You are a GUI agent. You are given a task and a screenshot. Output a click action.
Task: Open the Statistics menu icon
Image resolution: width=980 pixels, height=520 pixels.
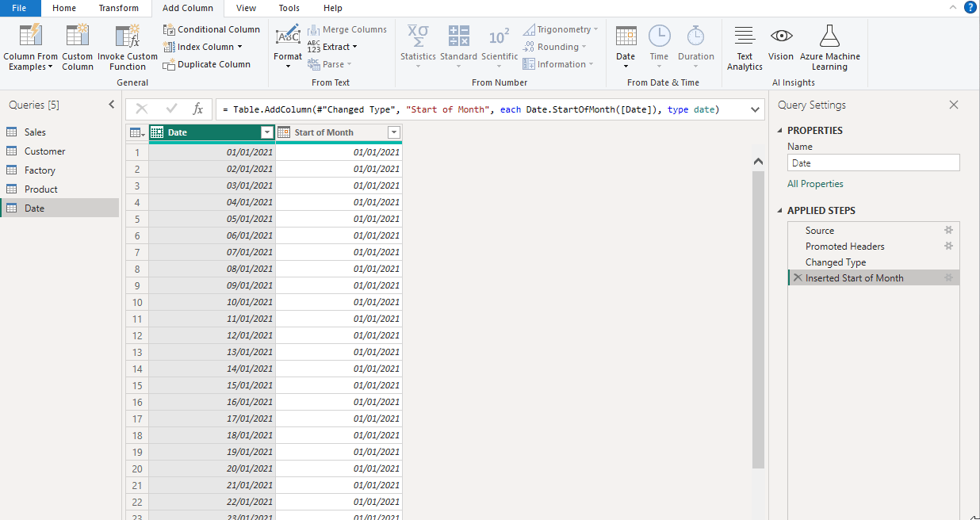pos(418,36)
